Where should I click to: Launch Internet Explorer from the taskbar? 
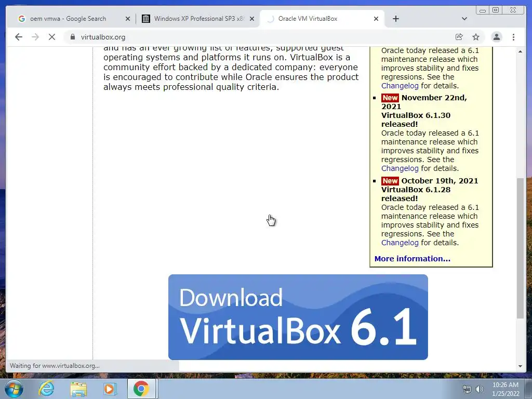point(46,389)
